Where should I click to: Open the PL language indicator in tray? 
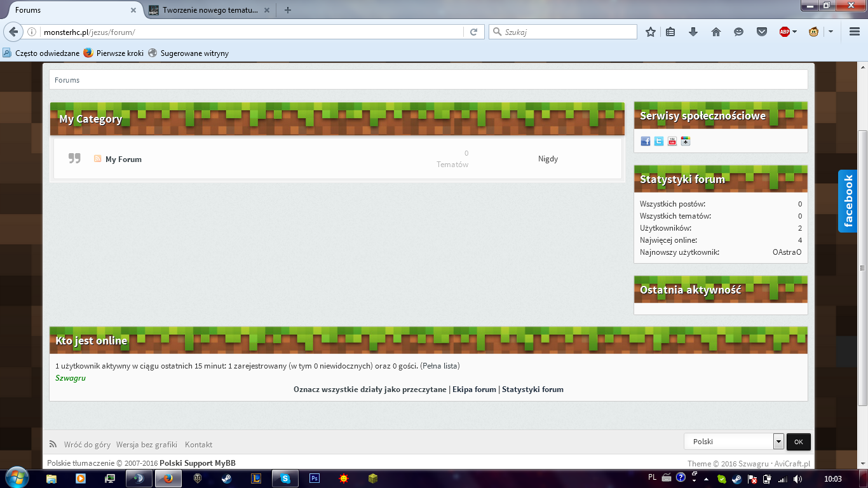(x=652, y=477)
